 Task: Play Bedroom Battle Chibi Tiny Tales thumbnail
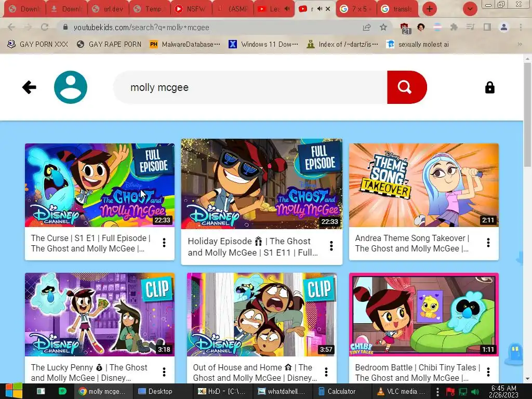[x=424, y=314]
